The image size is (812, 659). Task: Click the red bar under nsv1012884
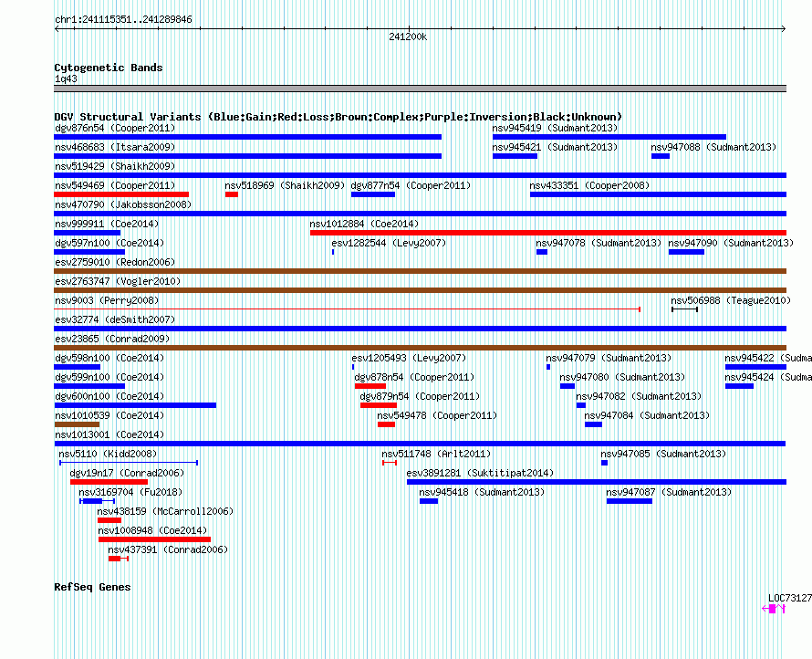pyautogui.click(x=548, y=233)
